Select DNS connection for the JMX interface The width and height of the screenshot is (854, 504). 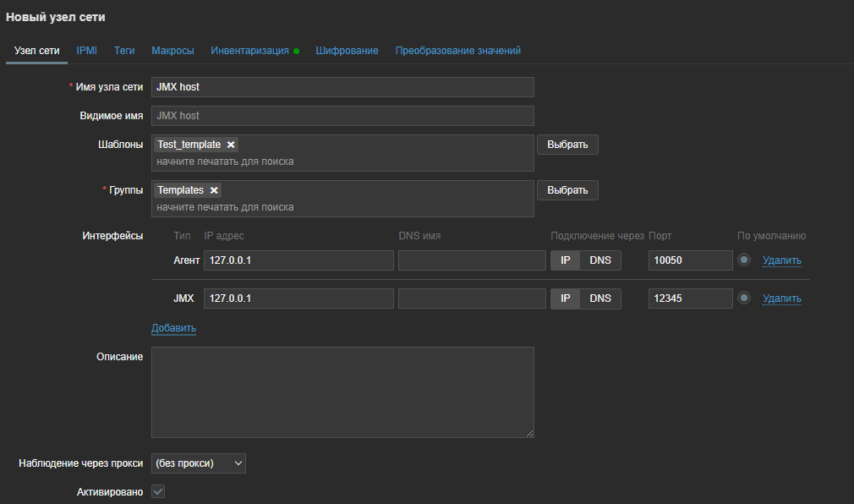(600, 299)
